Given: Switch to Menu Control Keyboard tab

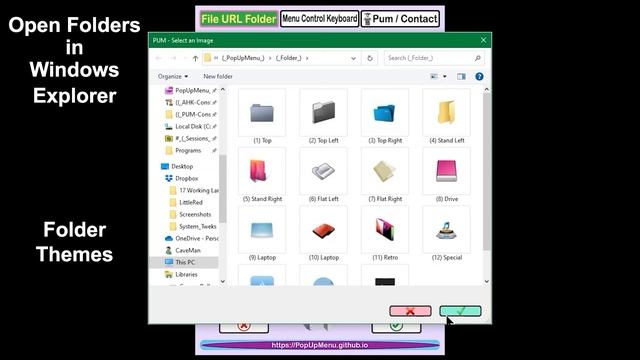Looking at the screenshot, I should pyautogui.click(x=320, y=19).
